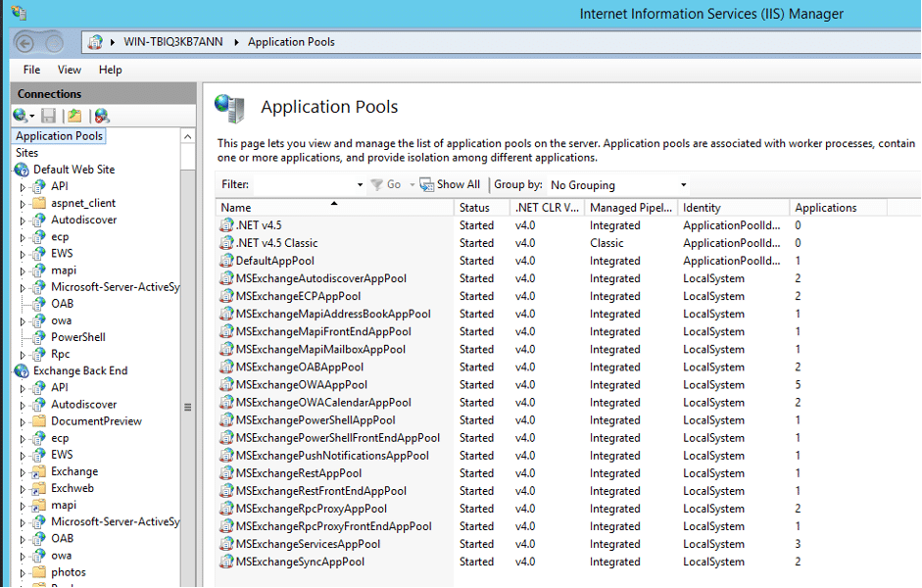Image resolution: width=922 pixels, height=588 pixels.
Task: Select the MSExchangePowerShellFrontEndAppPool row name
Action: 338,438
